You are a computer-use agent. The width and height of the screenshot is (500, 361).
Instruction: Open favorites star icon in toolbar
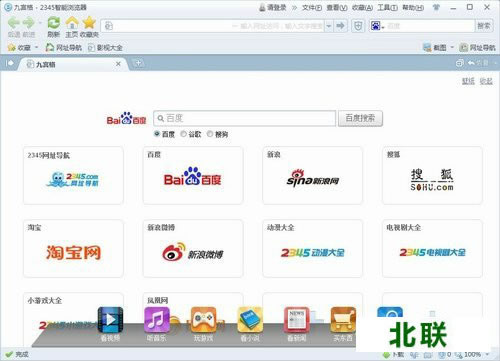pos(89,22)
